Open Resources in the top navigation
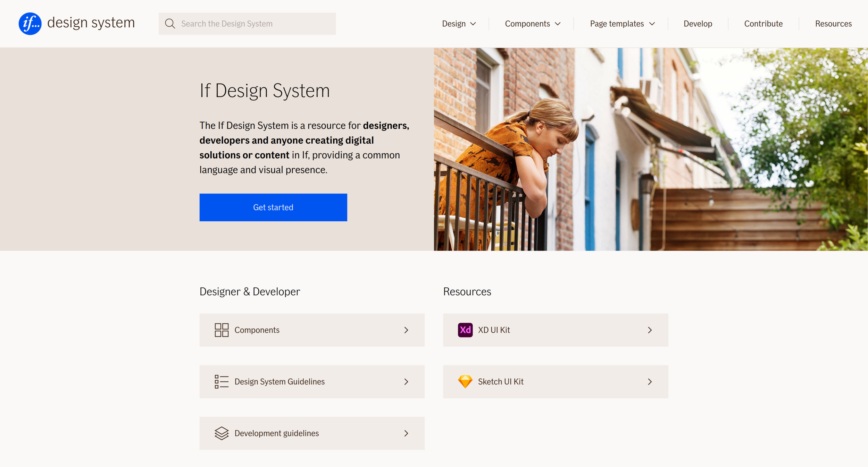868x467 pixels. [x=833, y=24]
